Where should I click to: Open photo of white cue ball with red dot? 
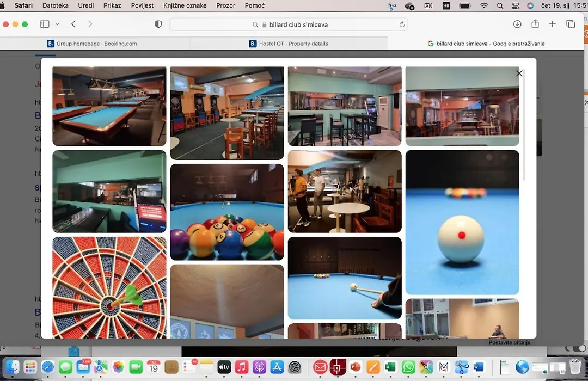pos(462,223)
